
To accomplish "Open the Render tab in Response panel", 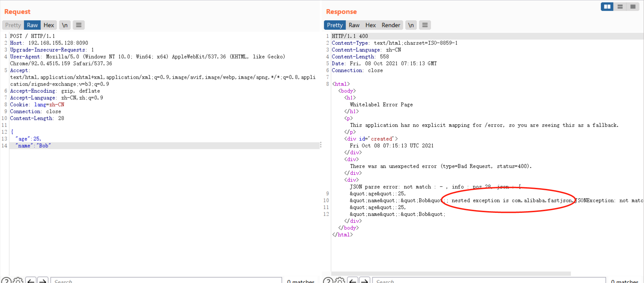I will 391,25.
